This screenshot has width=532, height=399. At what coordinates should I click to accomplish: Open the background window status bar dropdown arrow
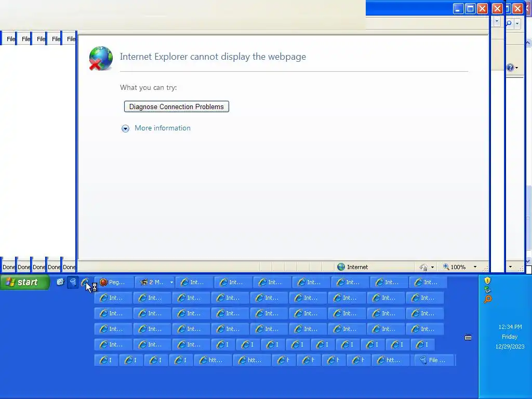click(x=510, y=267)
